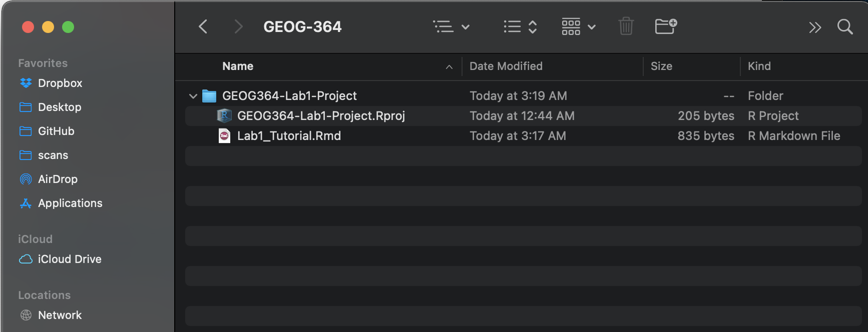
Task: Open the Group By grid dropdown
Action: (578, 26)
